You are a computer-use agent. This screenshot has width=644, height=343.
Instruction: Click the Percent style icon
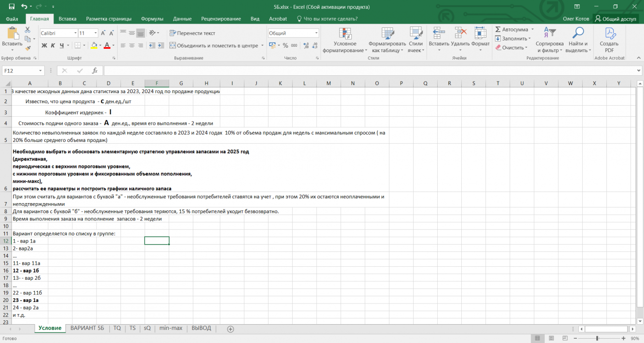(285, 45)
